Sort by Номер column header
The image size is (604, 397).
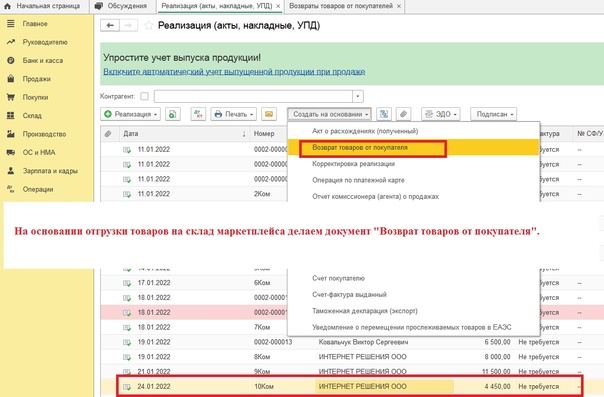[268, 134]
